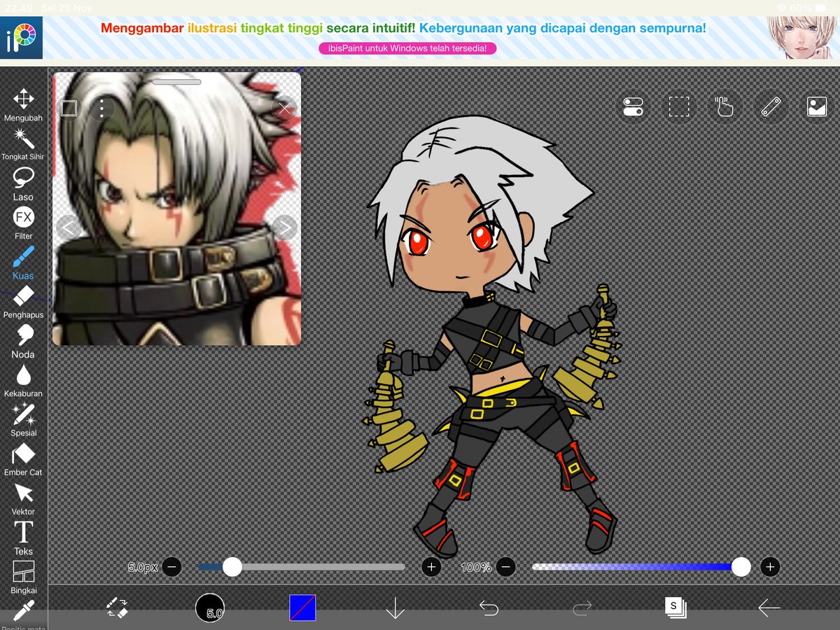The image size is (840, 630).
Task: Open reference window three-dot menu
Action: pos(102,108)
